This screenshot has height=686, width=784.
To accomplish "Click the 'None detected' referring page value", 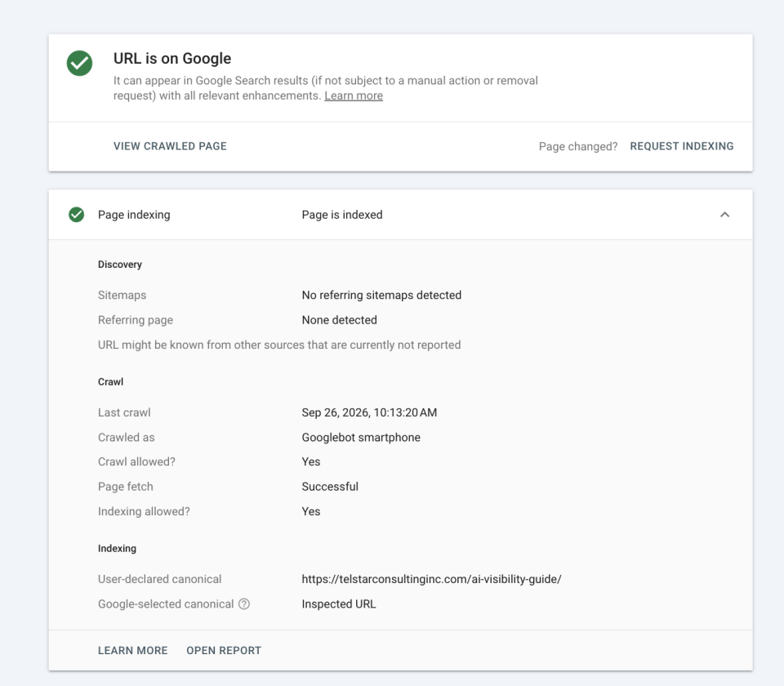I will click(340, 320).
